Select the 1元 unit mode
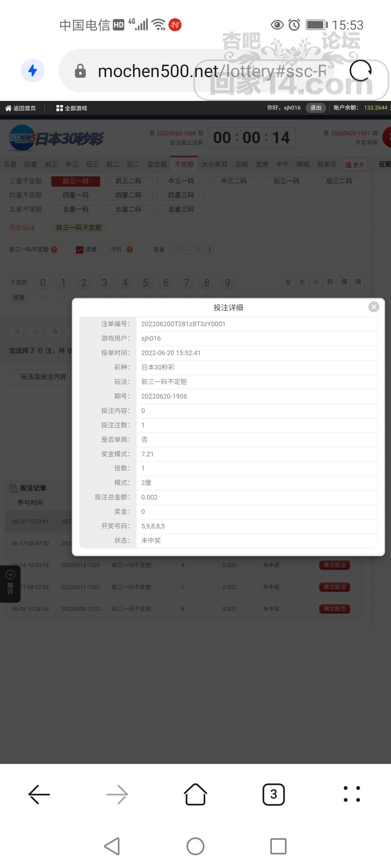The image size is (391, 868). click(35, 331)
